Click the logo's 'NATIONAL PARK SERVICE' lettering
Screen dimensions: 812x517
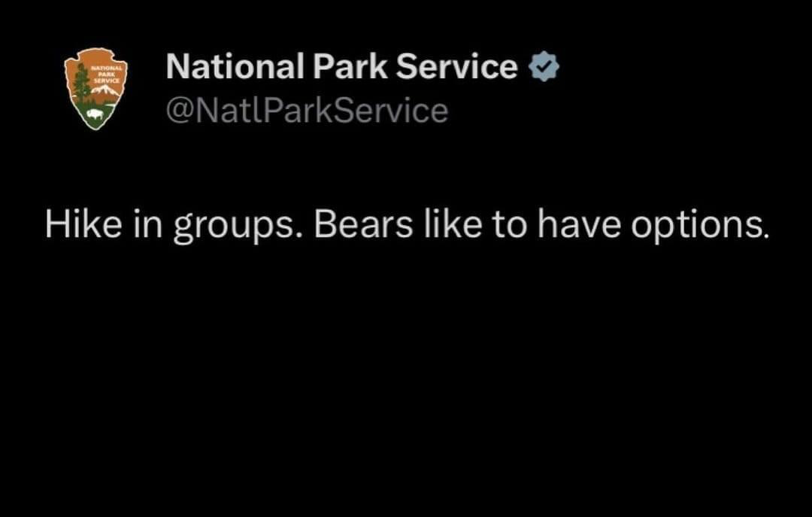point(108,74)
